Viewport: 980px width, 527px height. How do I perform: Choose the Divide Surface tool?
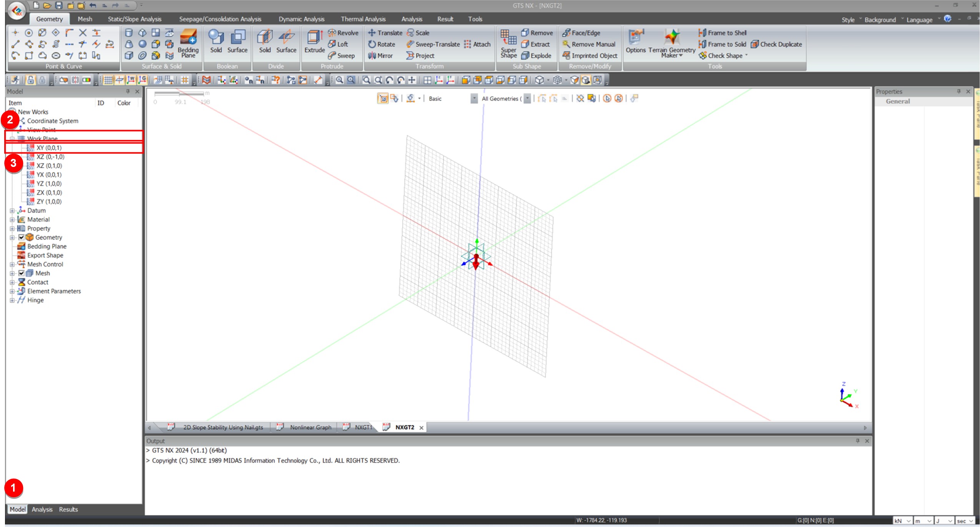(x=286, y=41)
